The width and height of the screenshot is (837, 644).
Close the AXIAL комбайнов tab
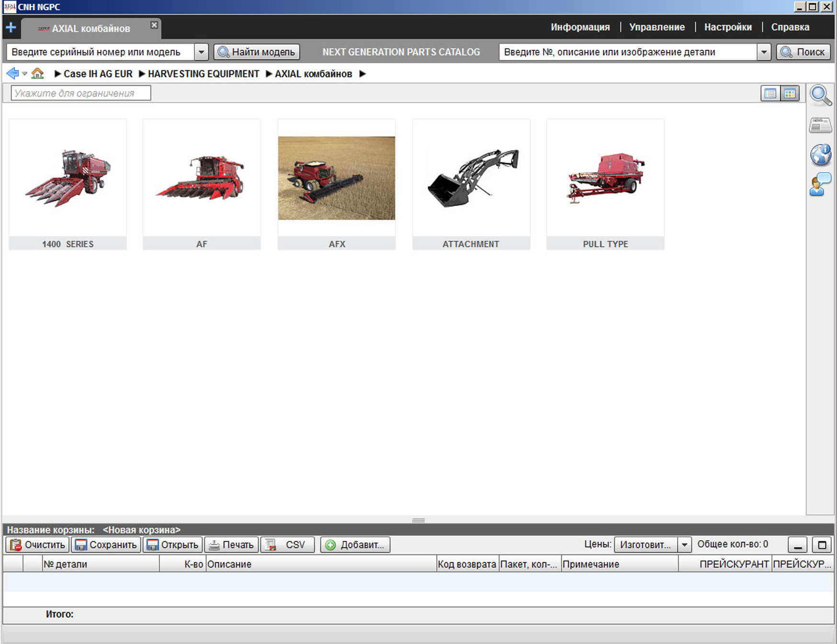(154, 25)
